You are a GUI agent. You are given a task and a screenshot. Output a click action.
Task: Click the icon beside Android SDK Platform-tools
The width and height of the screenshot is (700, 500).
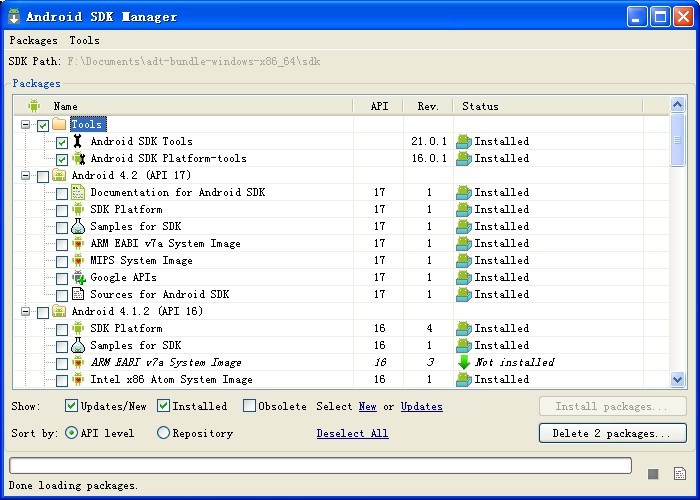79,158
